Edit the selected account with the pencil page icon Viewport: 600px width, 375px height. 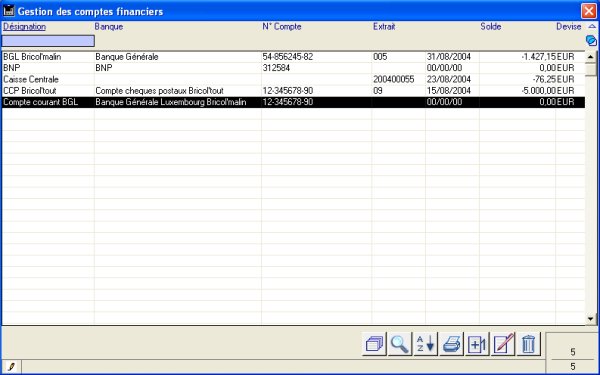pyautogui.click(x=503, y=344)
